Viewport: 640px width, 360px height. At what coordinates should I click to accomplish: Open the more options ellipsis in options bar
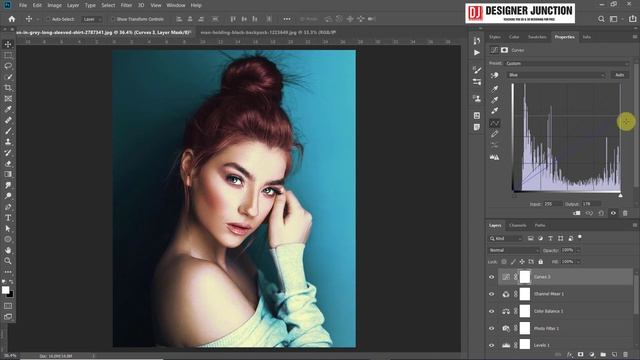tap(287, 19)
